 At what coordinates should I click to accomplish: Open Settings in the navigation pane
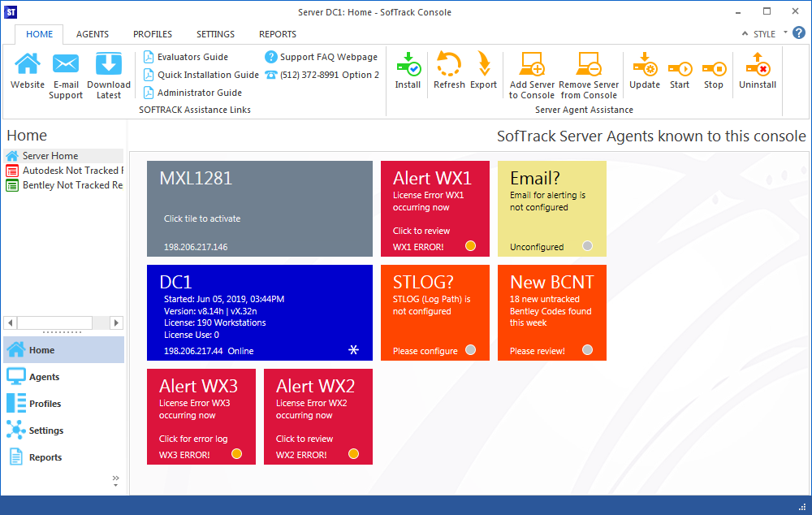[x=63, y=431]
